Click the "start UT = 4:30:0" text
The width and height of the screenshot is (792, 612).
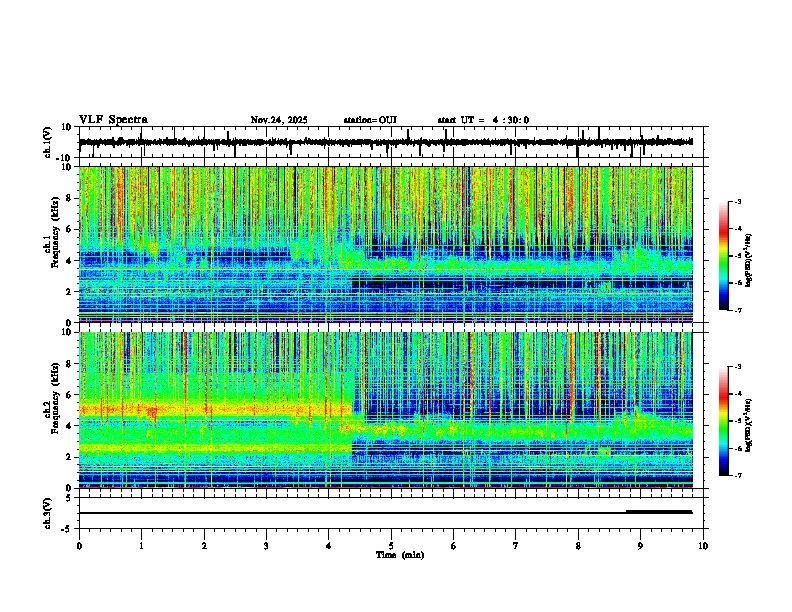point(483,120)
